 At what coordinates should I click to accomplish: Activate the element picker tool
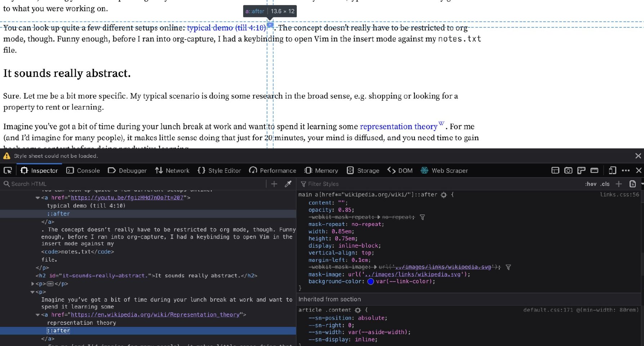pyautogui.click(x=8, y=170)
